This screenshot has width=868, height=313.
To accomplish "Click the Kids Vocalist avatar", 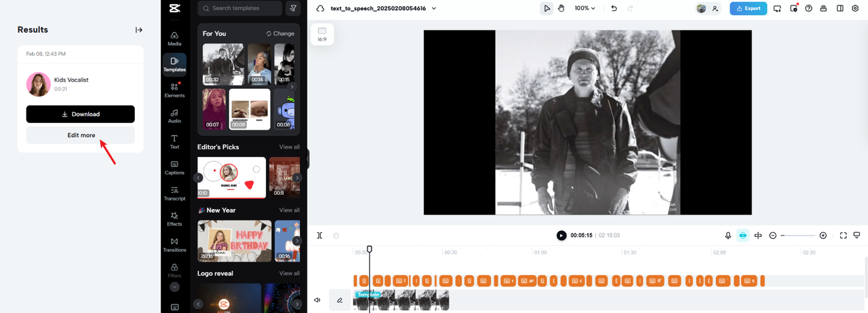I will pyautogui.click(x=39, y=84).
